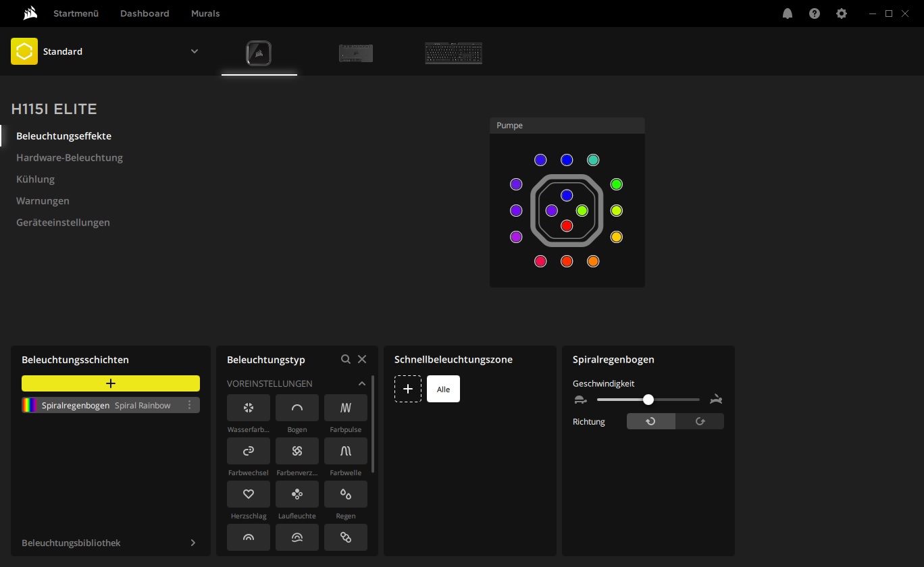Toggle the Alle lighting zone
The height and width of the screenshot is (567, 924).
(443, 389)
